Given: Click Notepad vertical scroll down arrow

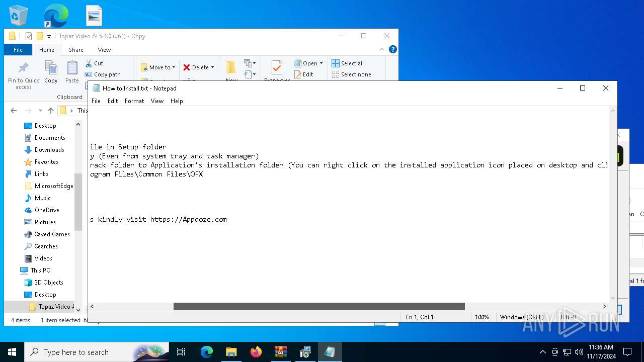Looking at the screenshot, I should 613,298.
